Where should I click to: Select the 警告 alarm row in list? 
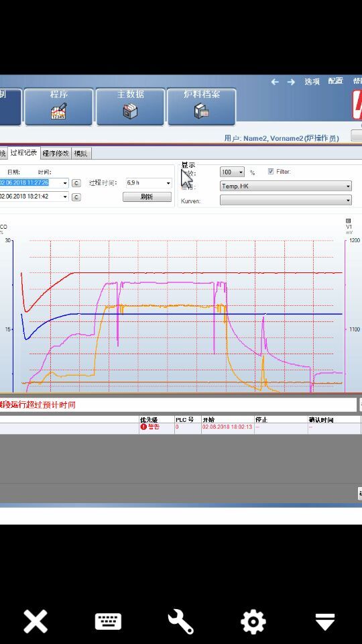pyautogui.click(x=180, y=427)
